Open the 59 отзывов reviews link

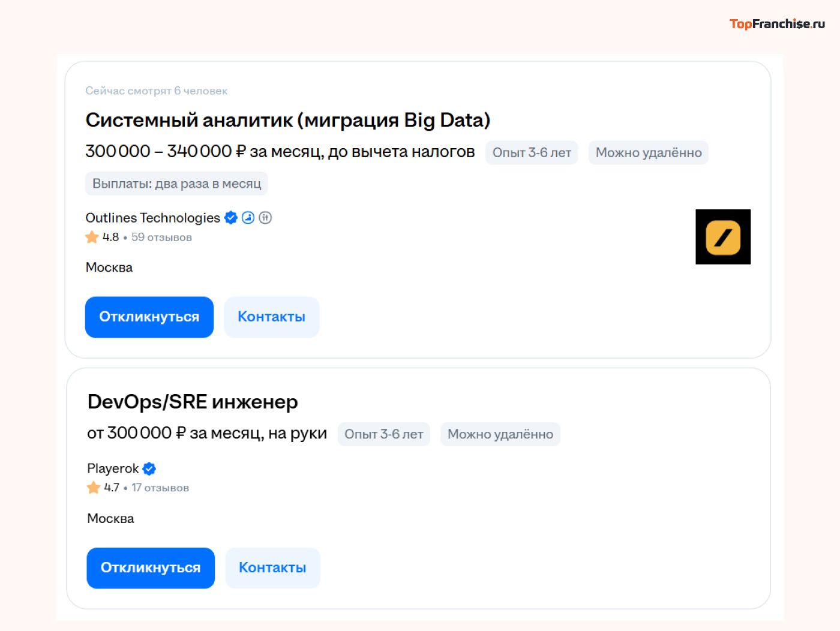tap(162, 238)
